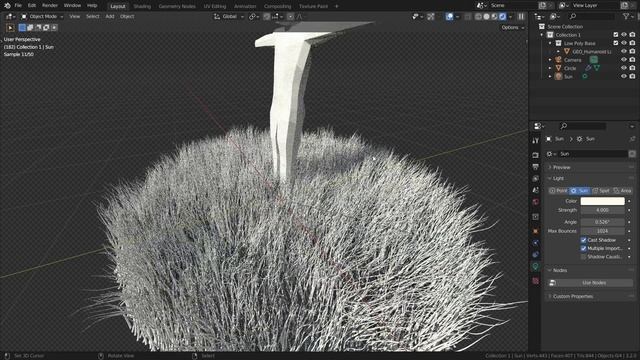Image resolution: width=640 pixels, height=360 pixels.
Task: Switch to the Geometry Nodes workspace tab
Action: pos(177,6)
